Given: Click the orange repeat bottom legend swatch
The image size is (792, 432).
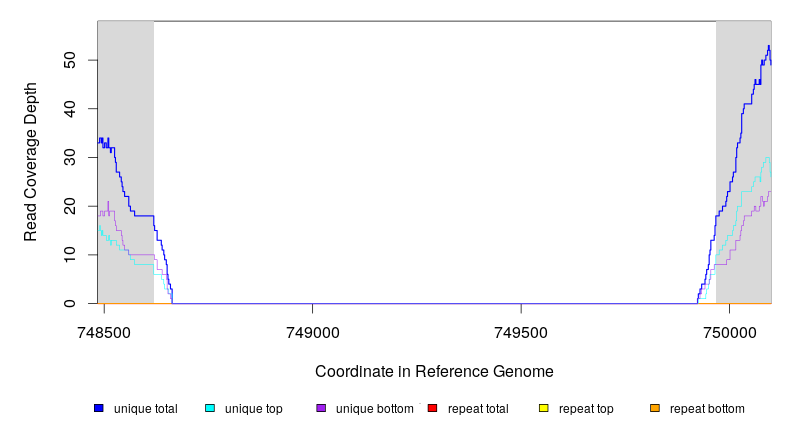Looking at the screenshot, I should click(655, 409).
